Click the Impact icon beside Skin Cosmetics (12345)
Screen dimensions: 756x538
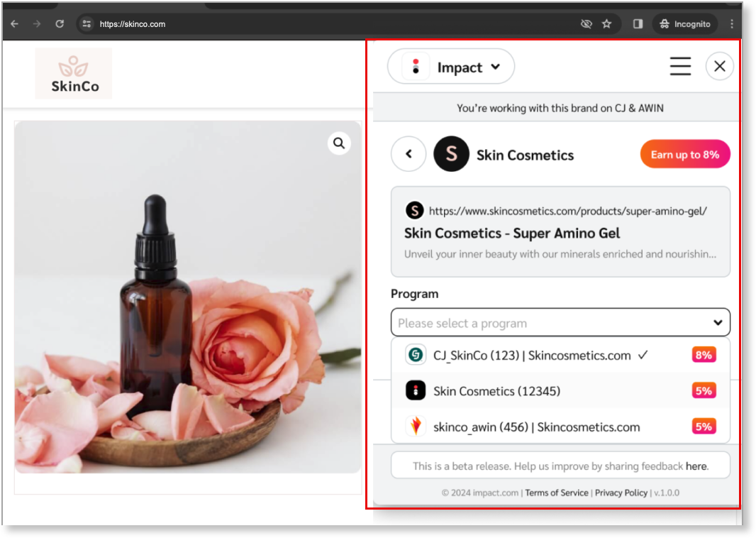(x=415, y=390)
